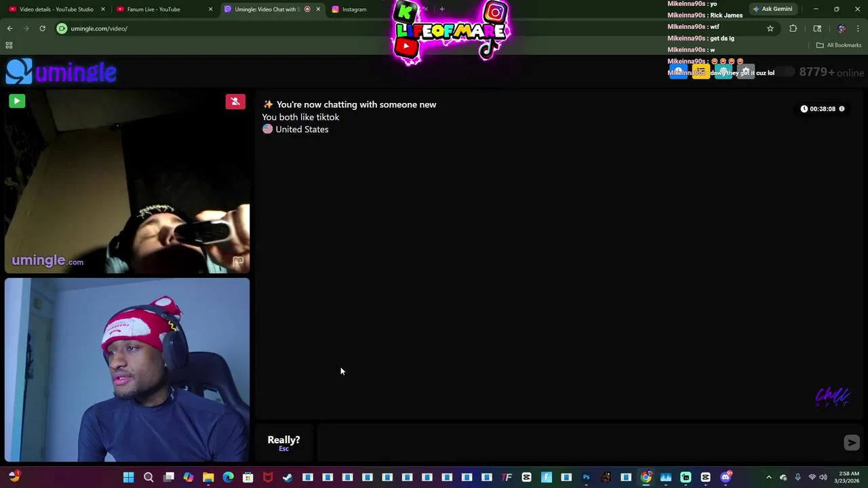Close the Fanum Live - YouTube tab
Screen dimensions: 868x488
coord(210,9)
